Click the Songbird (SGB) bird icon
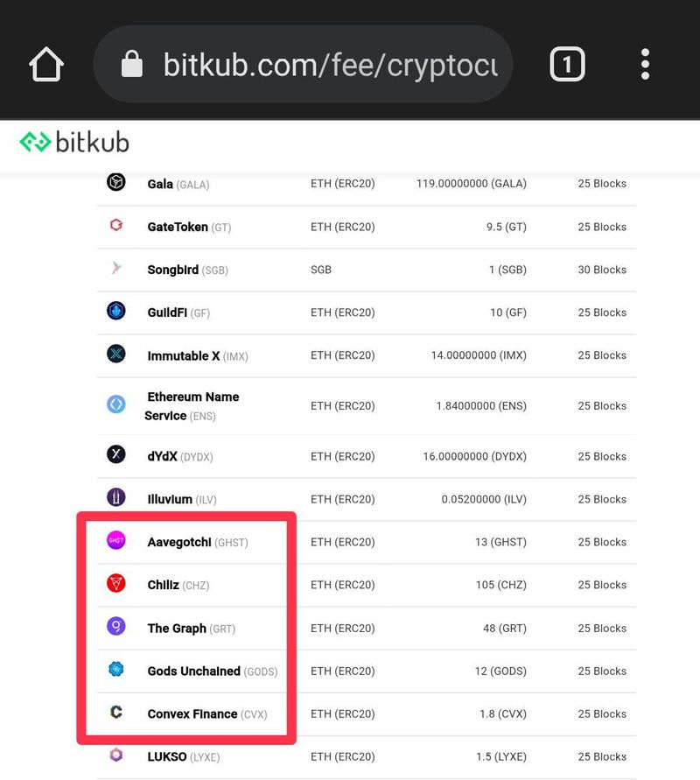This screenshot has height=780, width=700. click(x=116, y=270)
